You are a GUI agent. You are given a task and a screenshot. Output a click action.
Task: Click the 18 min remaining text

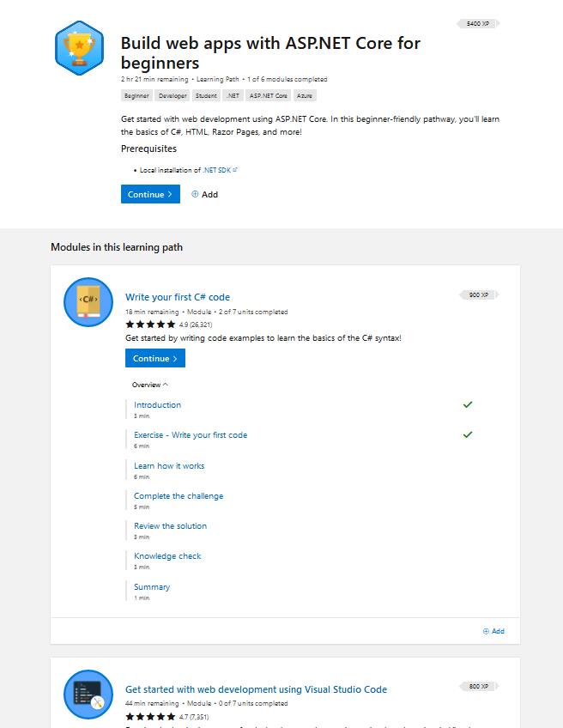click(152, 312)
